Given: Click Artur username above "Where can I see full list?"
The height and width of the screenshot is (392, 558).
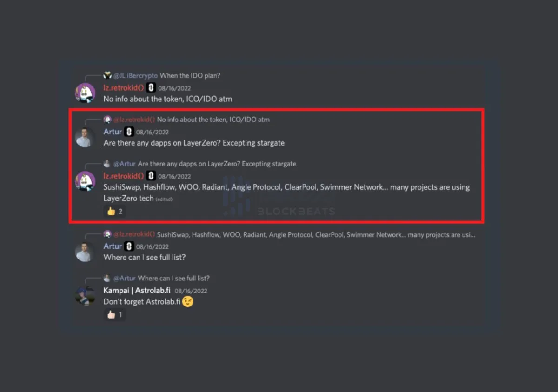Looking at the screenshot, I should pyautogui.click(x=113, y=246).
